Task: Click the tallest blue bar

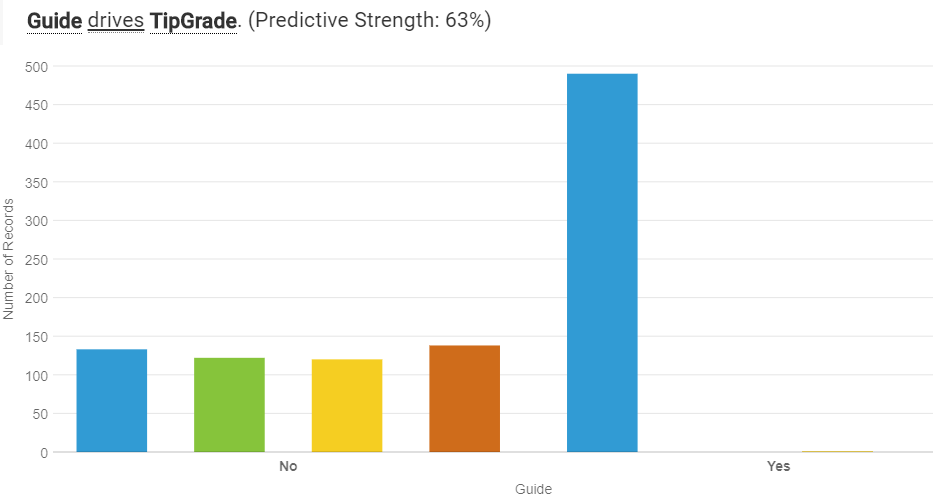Action: point(602,262)
